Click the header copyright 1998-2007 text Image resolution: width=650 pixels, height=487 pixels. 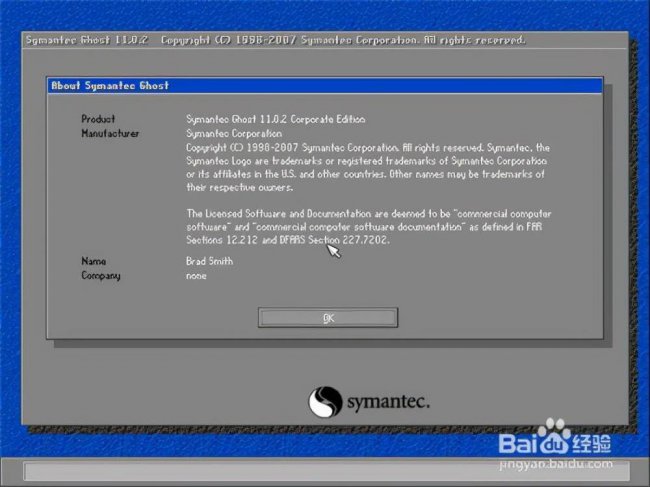click(x=343, y=40)
